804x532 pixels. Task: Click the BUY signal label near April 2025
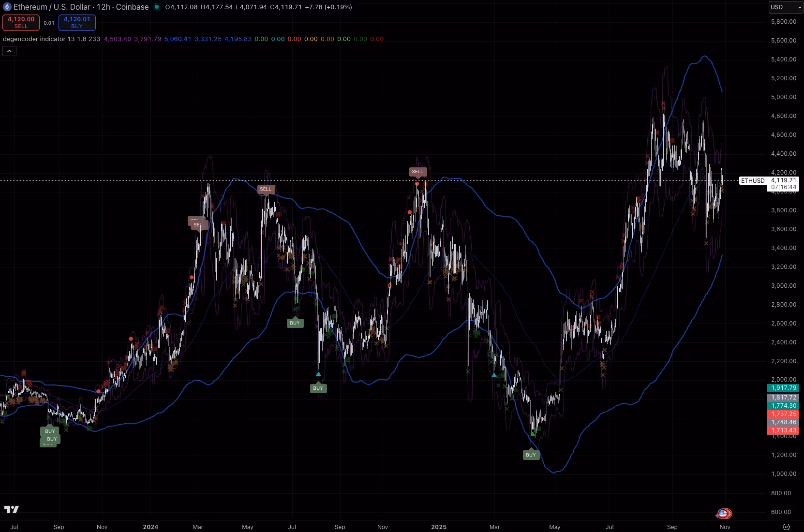531,455
